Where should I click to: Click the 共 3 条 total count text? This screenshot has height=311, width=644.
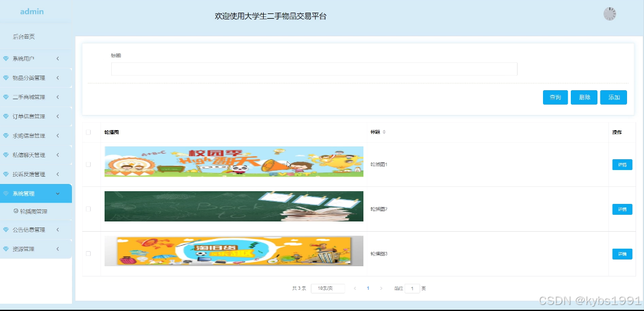click(299, 289)
